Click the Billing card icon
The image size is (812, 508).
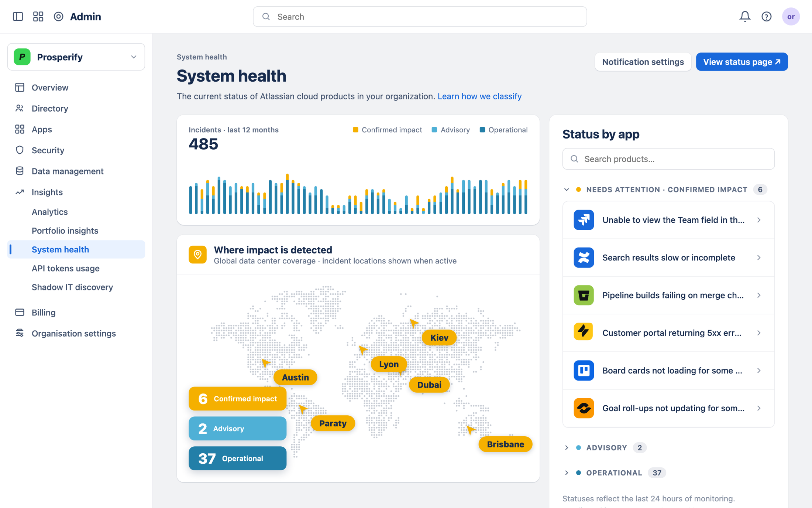point(20,313)
